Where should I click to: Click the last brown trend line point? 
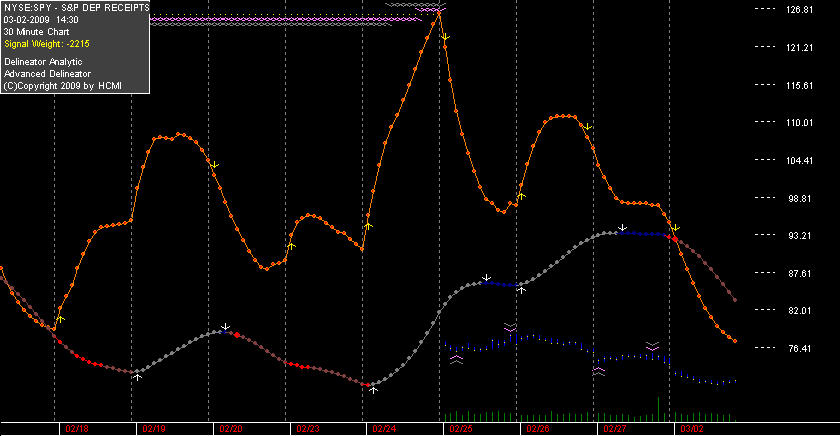point(734,300)
